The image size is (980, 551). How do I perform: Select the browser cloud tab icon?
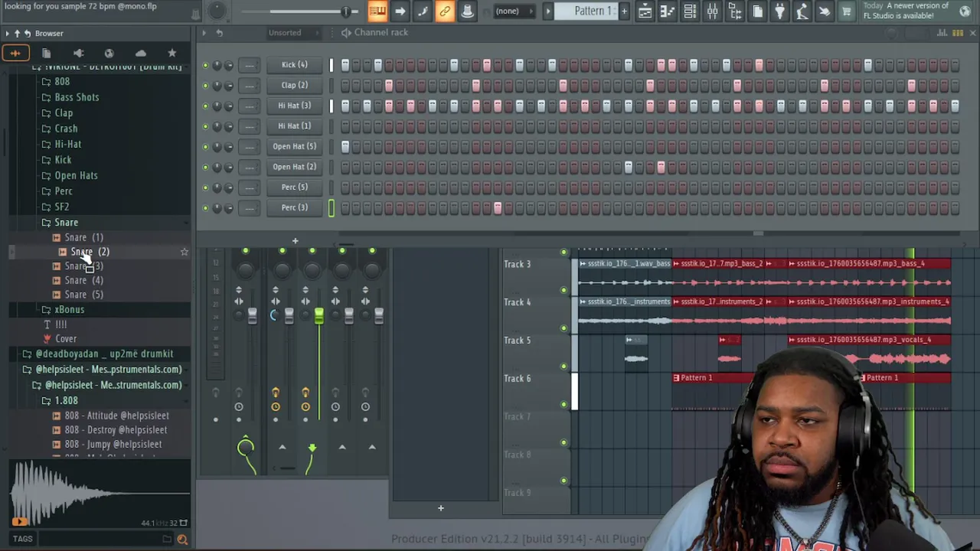pos(141,53)
